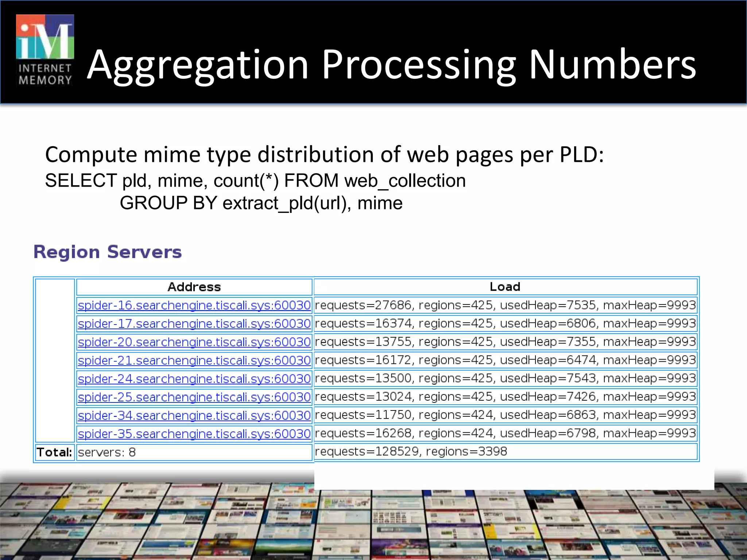747x560 pixels.
Task: Click the Internet Memory logo
Action: pyautogui.click(x=45, y=50)
